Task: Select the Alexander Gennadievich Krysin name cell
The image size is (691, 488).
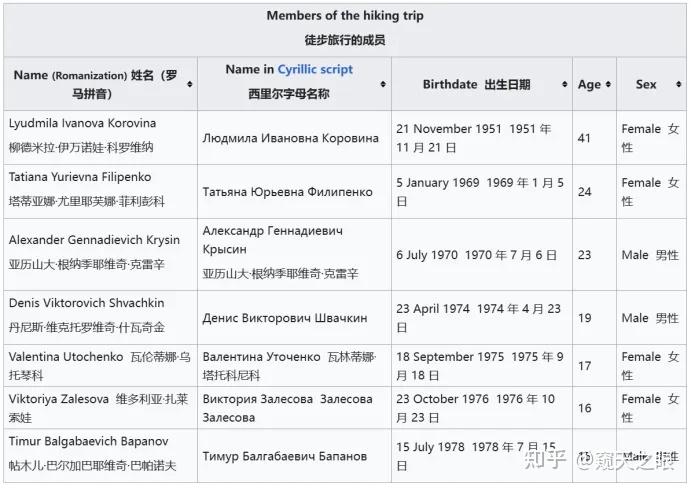Action: click(94, 240)
